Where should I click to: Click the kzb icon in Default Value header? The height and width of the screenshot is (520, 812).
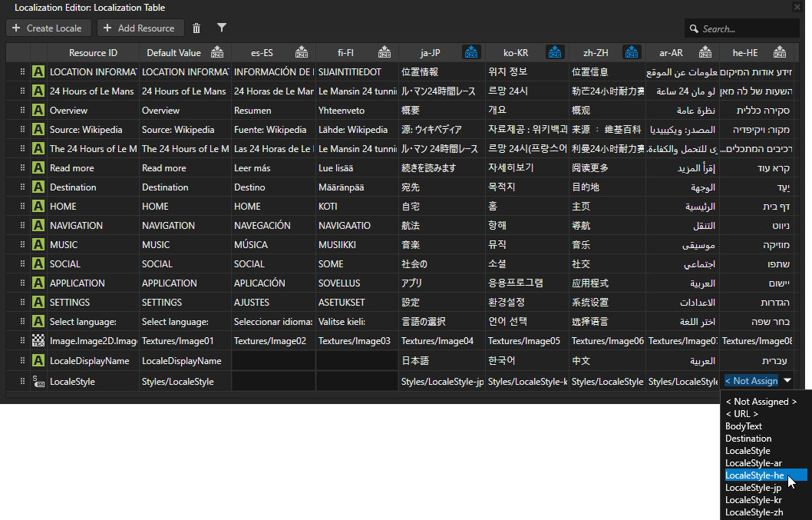[217, 53]
